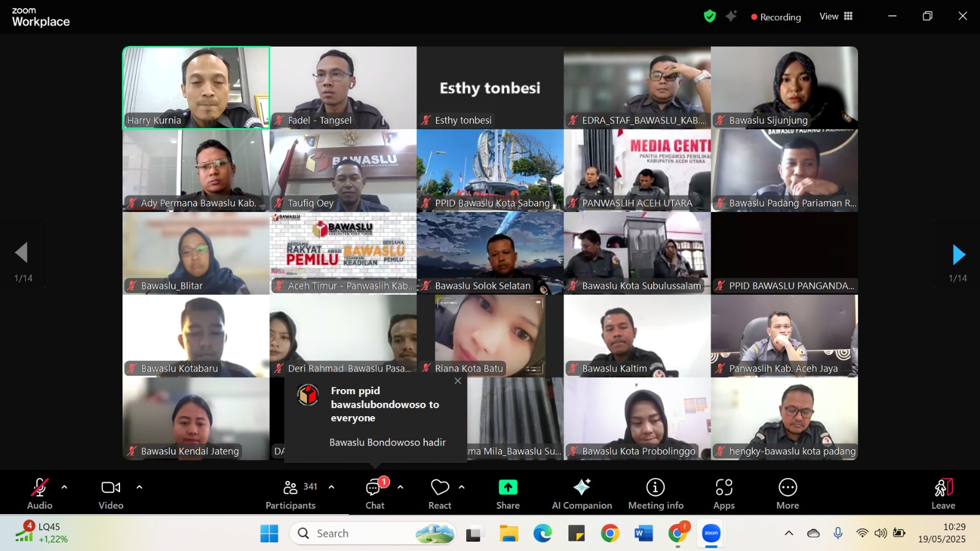This screenshot has height=551, width=980.
Task: Expand the chevron next to Participants
Action: (331, 487)
